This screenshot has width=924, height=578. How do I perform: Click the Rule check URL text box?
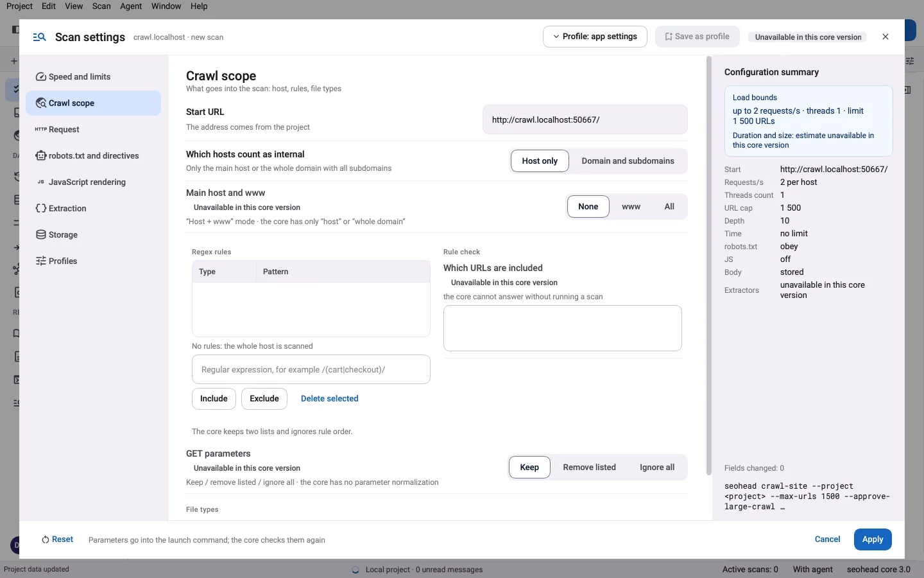[563, 328]
